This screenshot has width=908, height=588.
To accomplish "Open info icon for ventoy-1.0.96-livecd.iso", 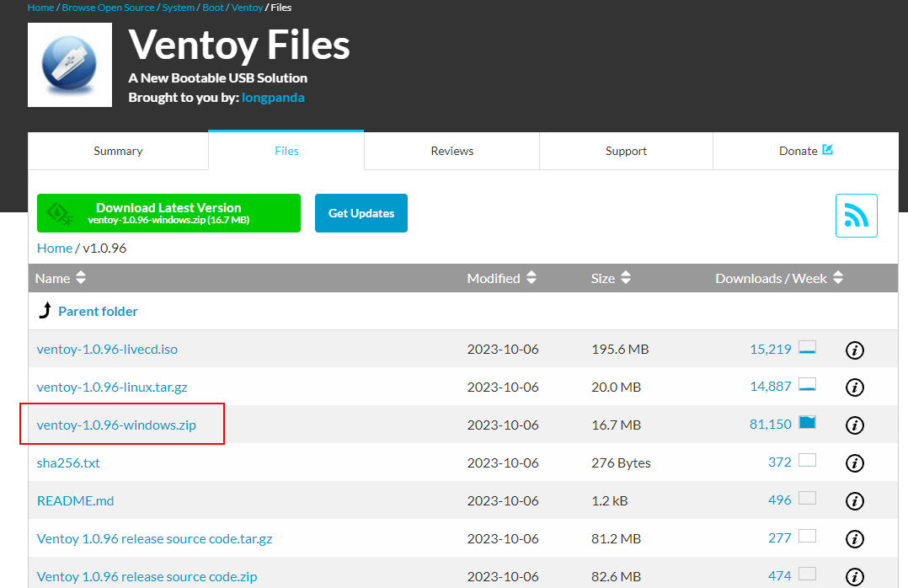I will point(854,350).
